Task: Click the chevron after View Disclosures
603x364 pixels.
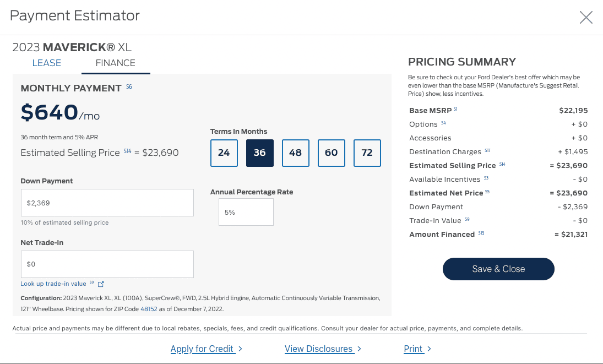Action: pos(359,349)
